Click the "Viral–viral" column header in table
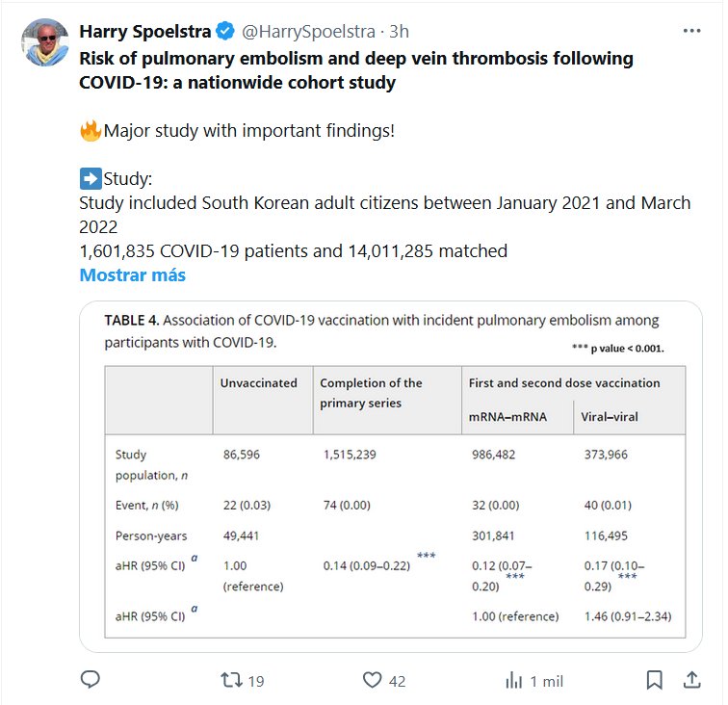 (x=611, y=416)
